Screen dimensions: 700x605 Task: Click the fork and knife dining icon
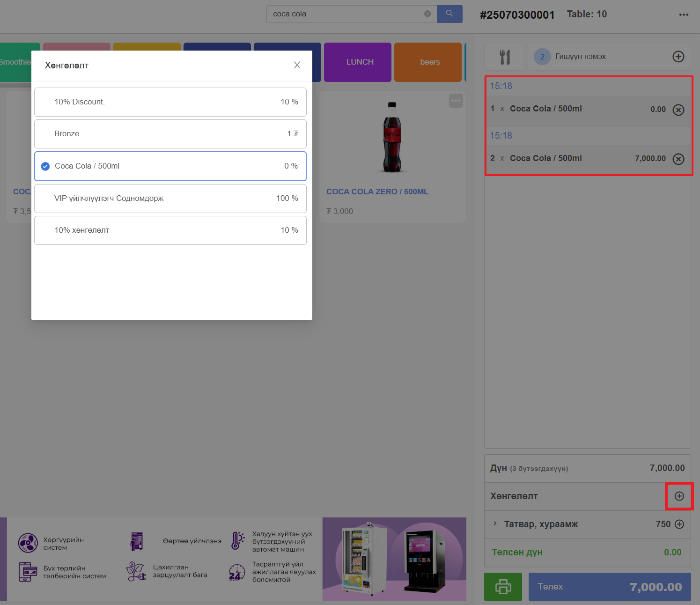click(505, 57)
